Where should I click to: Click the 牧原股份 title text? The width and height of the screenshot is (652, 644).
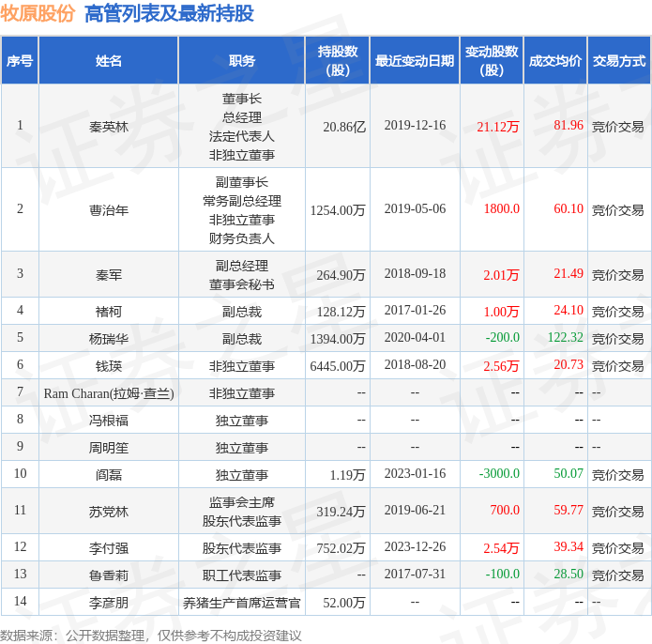[38, 13]
